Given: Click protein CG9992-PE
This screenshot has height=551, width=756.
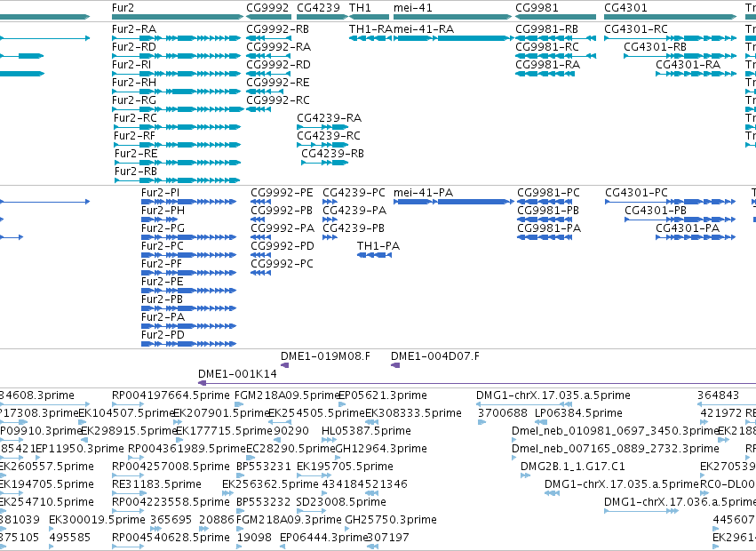Looking at the screenshot, I should [x=261, y=202].
